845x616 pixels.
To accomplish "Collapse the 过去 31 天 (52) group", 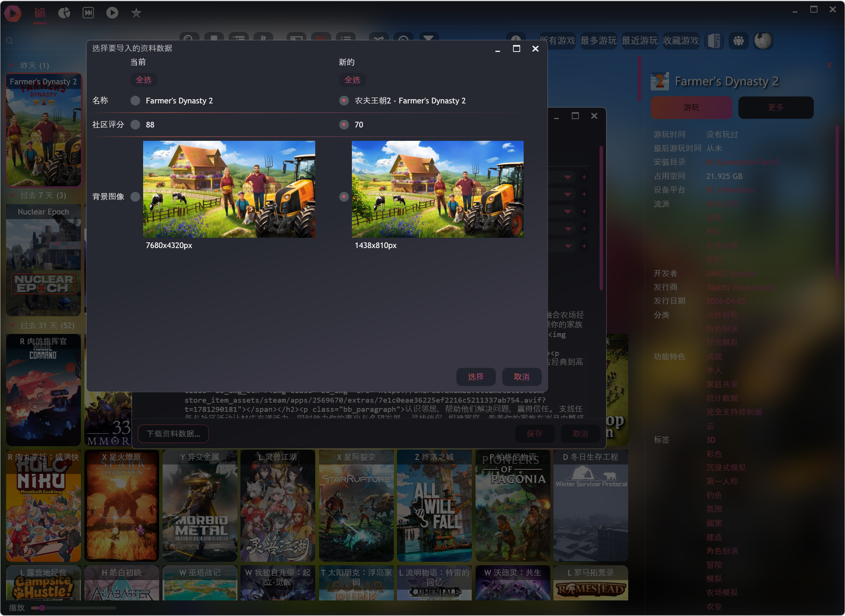I will click(11, 326).
